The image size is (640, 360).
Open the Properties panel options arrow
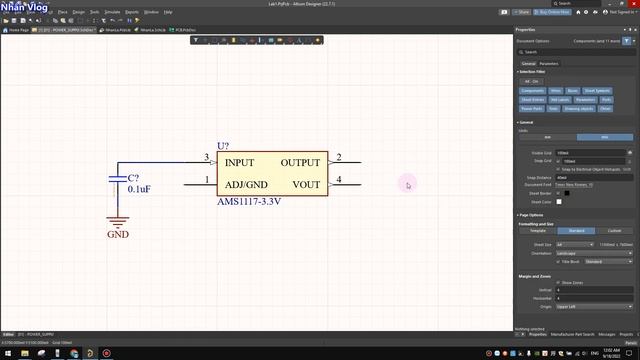624,30
